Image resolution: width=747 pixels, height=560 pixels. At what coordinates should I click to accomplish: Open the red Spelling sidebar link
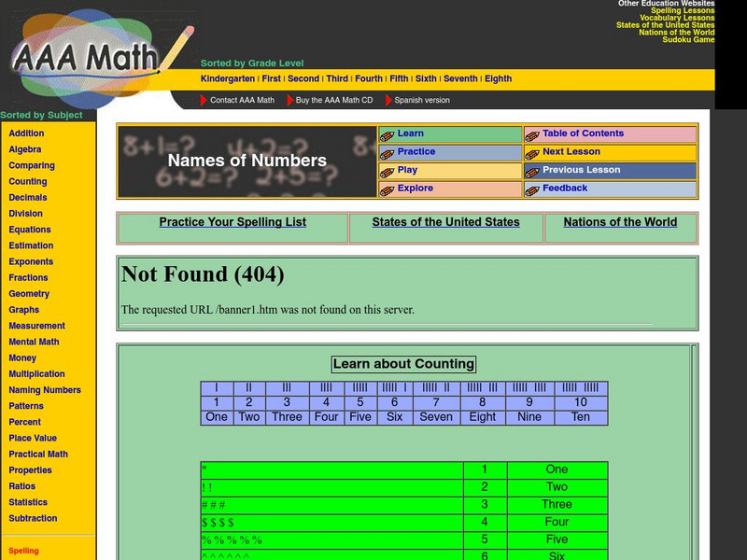[23, 551]
